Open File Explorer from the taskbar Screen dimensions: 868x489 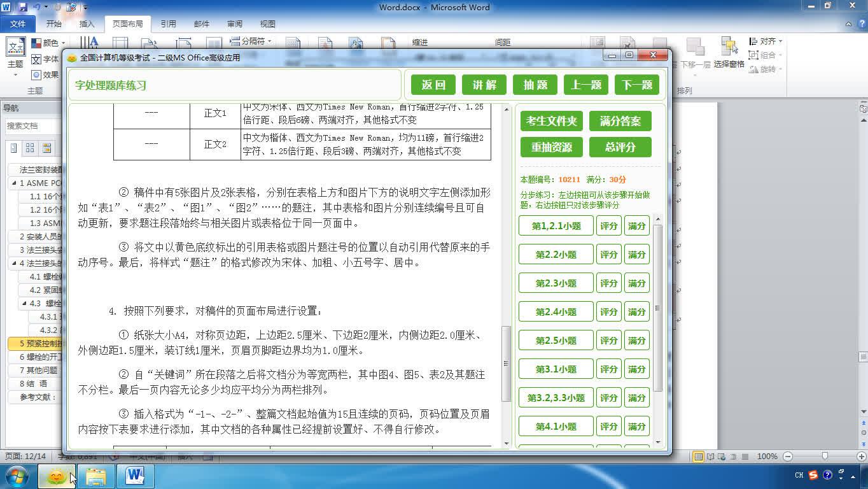(x=95, y=476)
